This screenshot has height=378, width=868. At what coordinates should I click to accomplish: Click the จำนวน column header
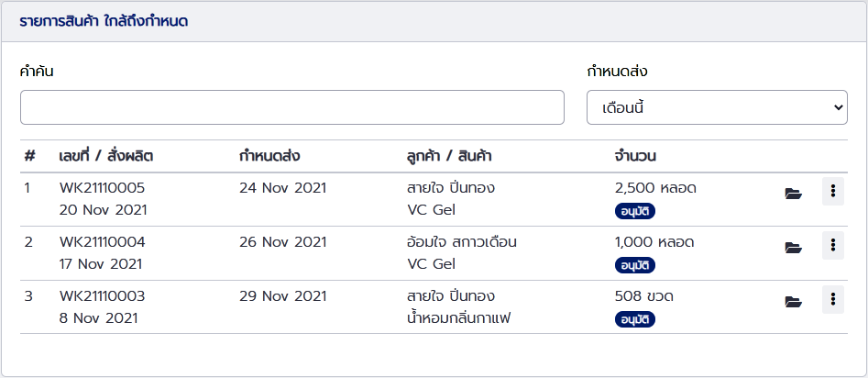635,156
